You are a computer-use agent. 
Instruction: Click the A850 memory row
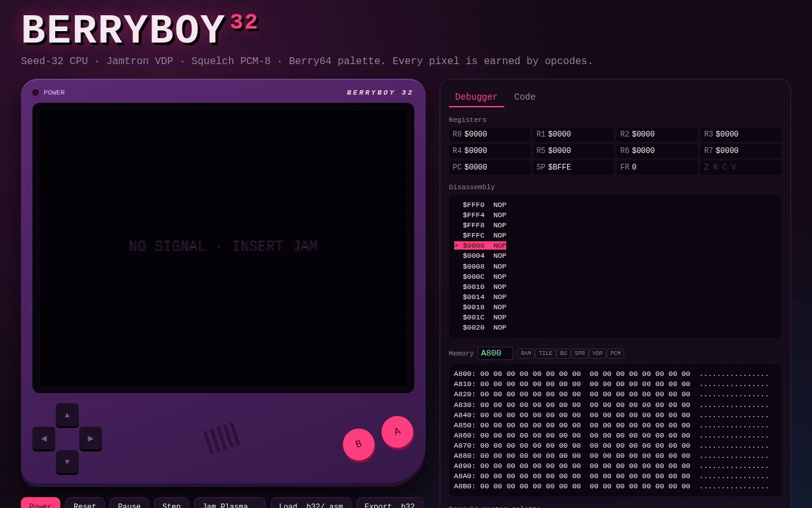pyautogui.click(x=612, y=425)
